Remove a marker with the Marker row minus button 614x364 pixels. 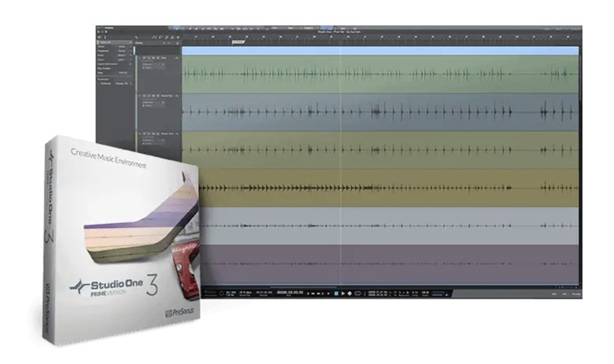pos(169,43)
